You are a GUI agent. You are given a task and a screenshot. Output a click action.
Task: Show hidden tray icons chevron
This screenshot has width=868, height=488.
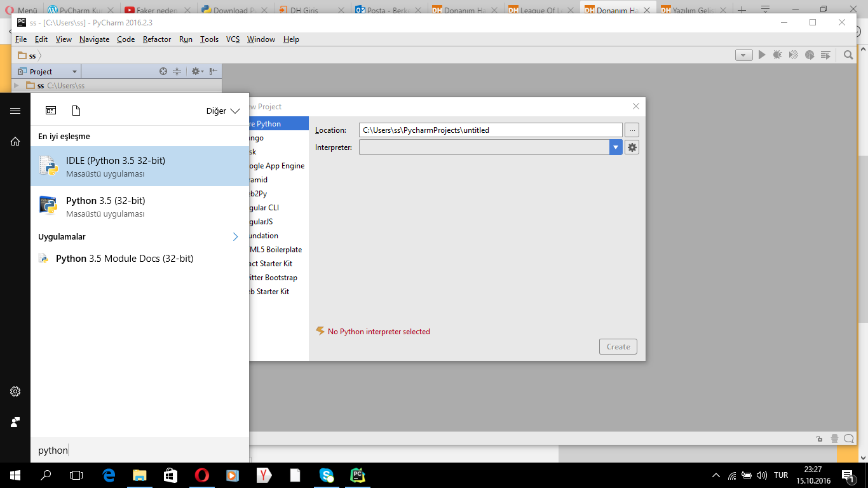pos(716,475)
